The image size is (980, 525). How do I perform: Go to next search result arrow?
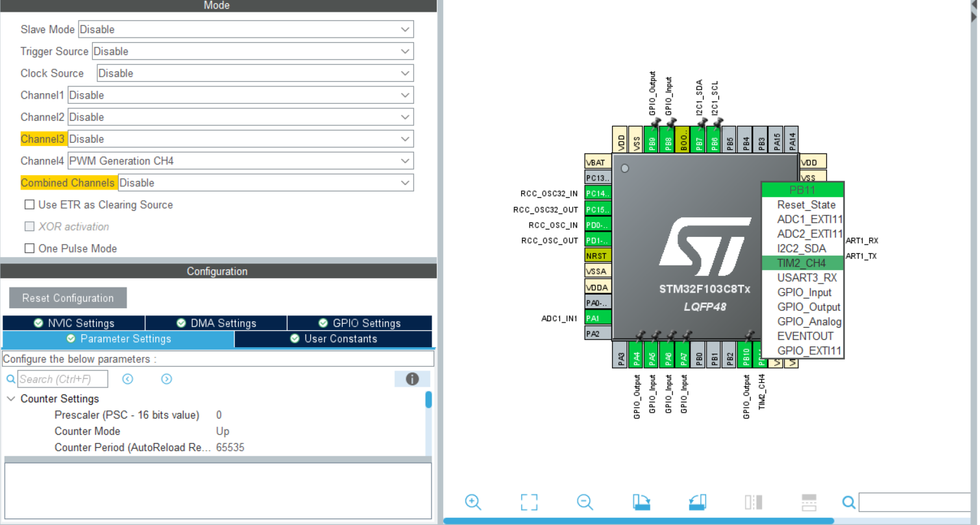(x=167, y=379)
